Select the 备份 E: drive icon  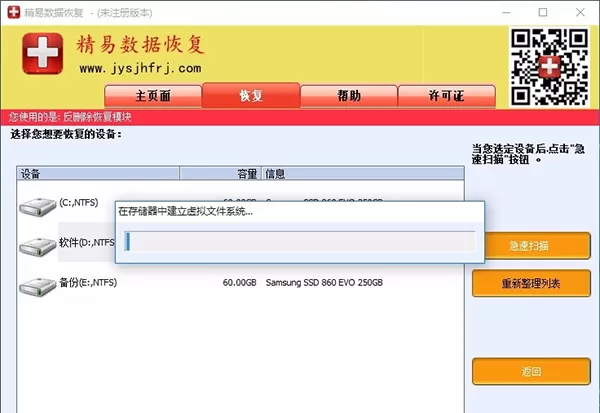point(38,287)
